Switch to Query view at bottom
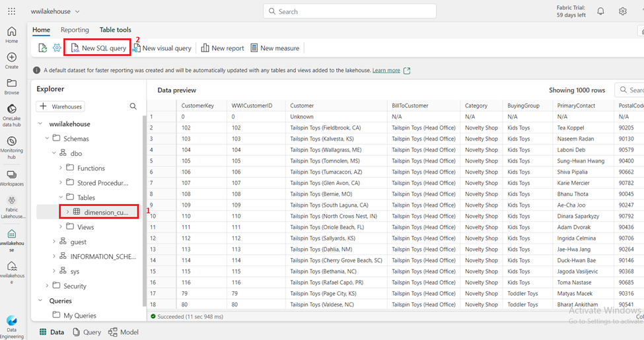Image resolution: width=644 pixels, height=340 pixels. tap(87, 332)
